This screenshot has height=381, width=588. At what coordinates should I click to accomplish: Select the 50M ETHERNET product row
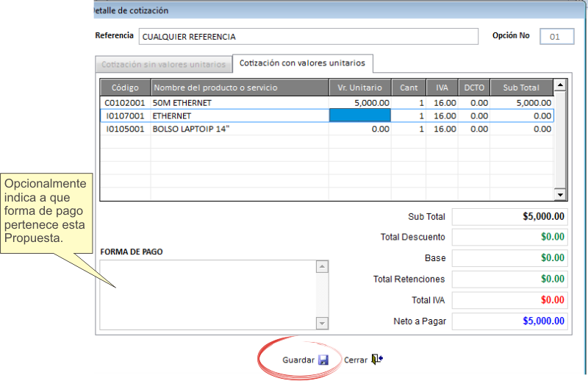(x=326, y=103)
